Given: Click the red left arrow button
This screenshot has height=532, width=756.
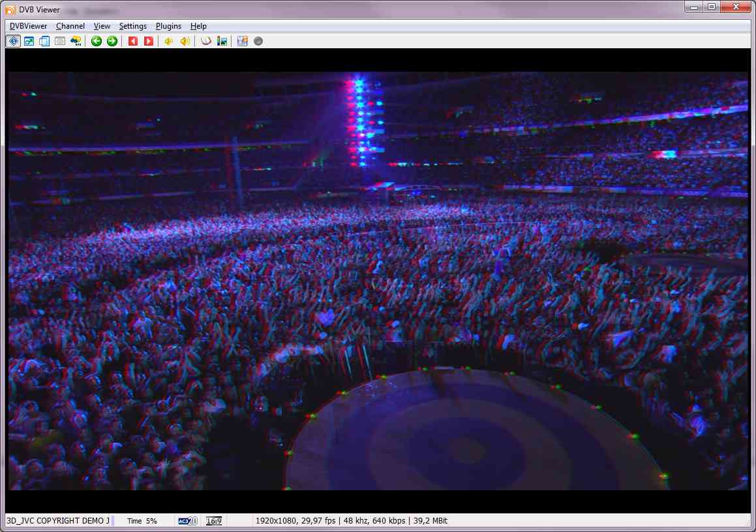Looking at the screenshot, I should pyautogui.click(x=133, y=42).
